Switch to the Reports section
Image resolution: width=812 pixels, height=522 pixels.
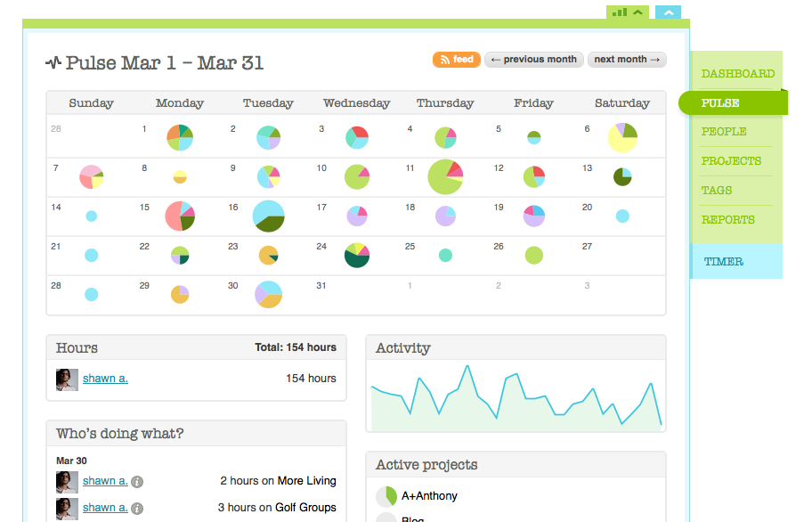coord(727,220)
